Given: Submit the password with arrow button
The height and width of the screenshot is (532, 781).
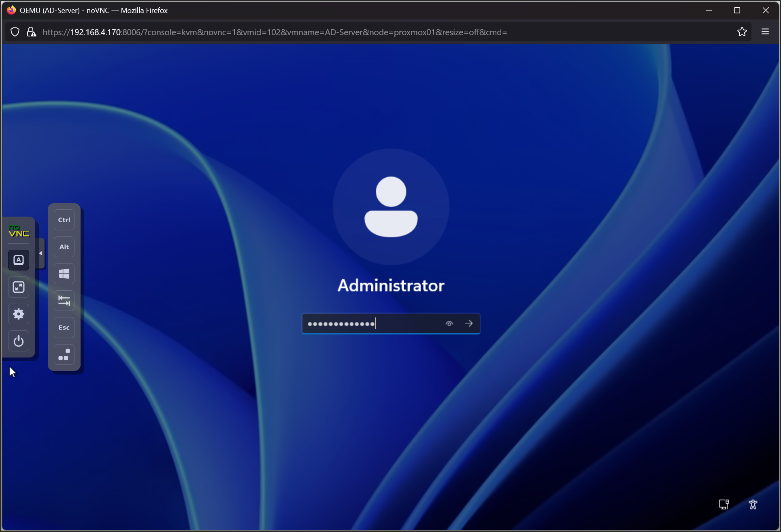Looking at the screenshot, I should tap(469, 323).
